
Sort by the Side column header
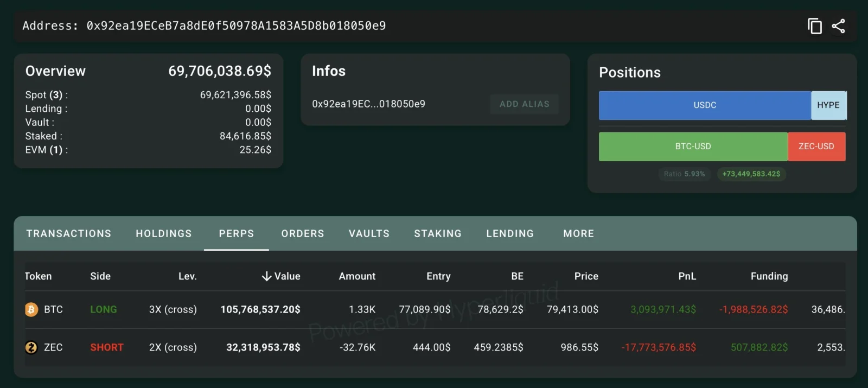click(100, 276)
